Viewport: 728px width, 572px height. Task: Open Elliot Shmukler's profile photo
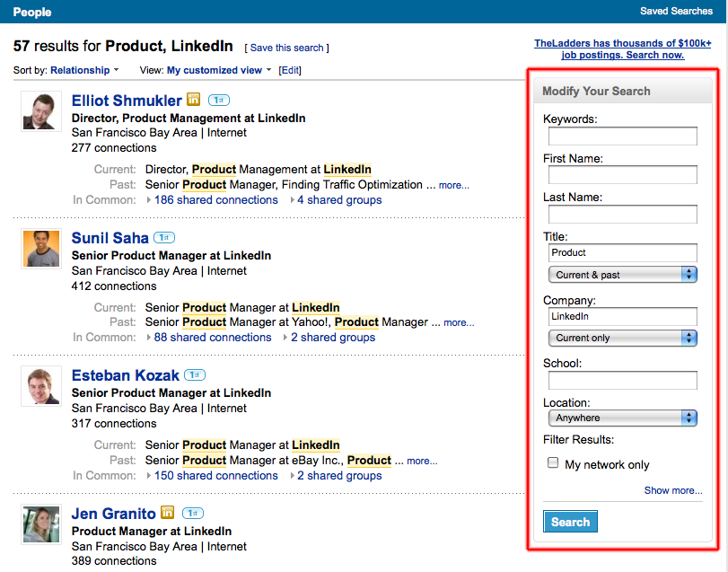click(40, 111)
